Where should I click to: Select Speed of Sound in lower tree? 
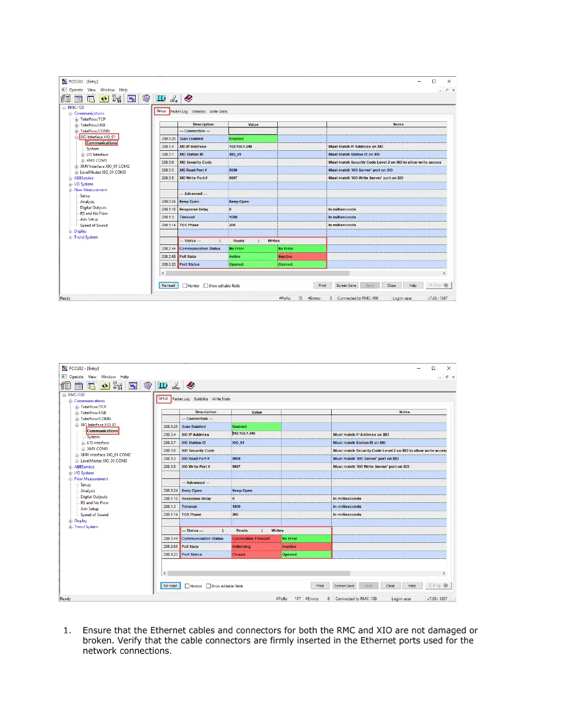tap(95, 515)
